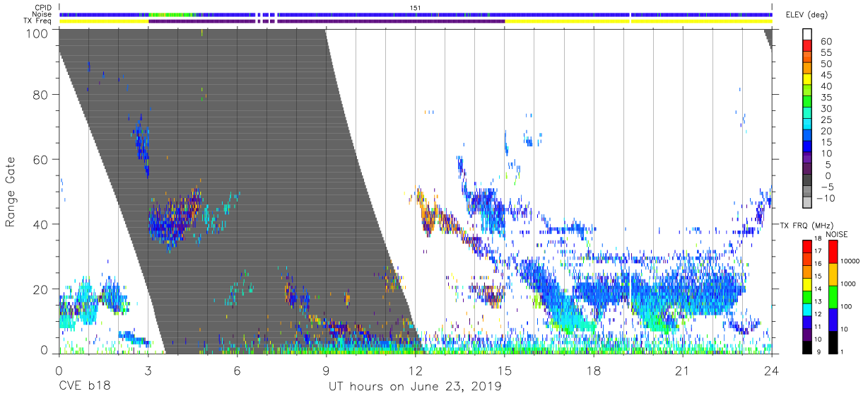Select the white above-60 elevation swatch
The width and height of the screenshot is (868, 401).
pyautogui.click(x=807, y=35)
